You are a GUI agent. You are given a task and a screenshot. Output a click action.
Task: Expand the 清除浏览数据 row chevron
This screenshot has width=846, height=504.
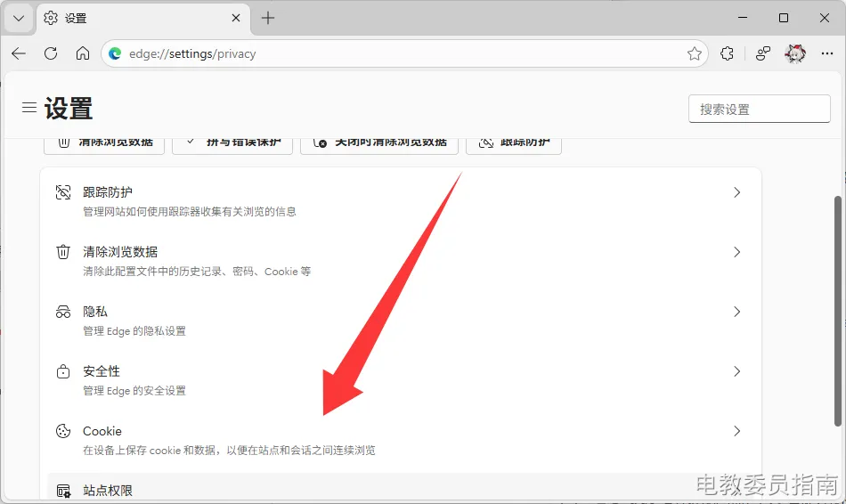[x=736, y=252]
